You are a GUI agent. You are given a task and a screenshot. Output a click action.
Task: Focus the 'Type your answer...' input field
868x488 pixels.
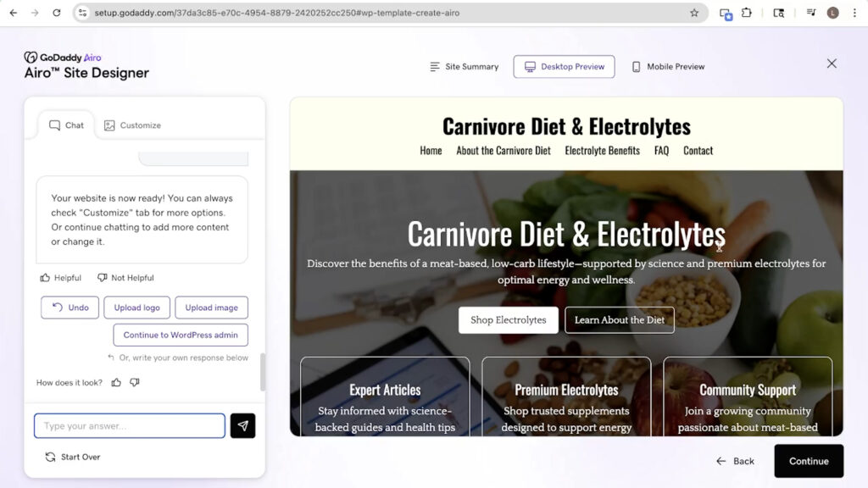[130, 425]
